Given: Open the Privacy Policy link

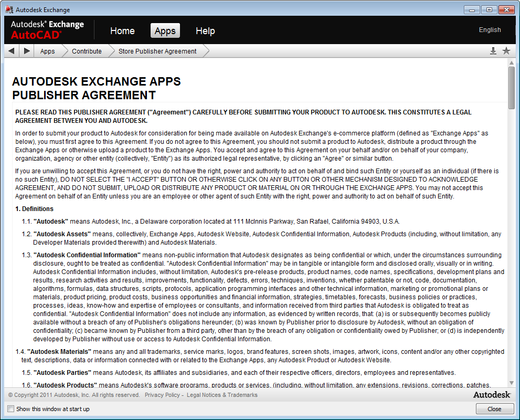Looking at the screenshot, I should 162,395.
